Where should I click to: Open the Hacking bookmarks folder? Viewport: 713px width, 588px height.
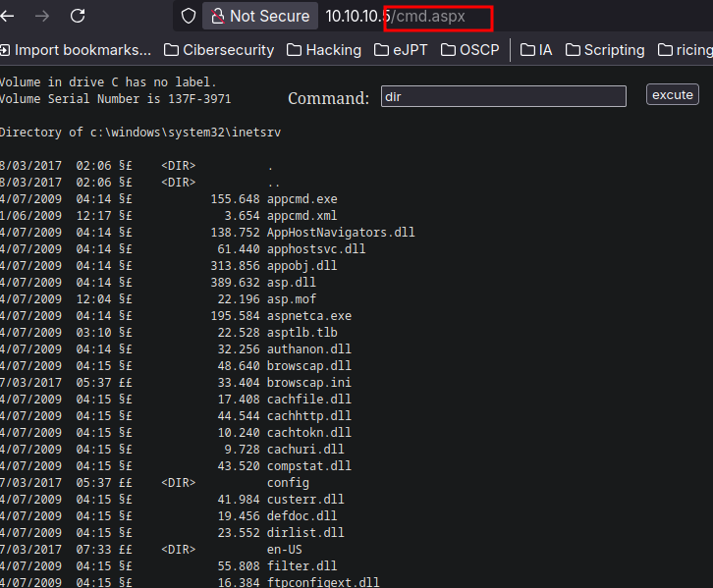click(x=324, y=50)
